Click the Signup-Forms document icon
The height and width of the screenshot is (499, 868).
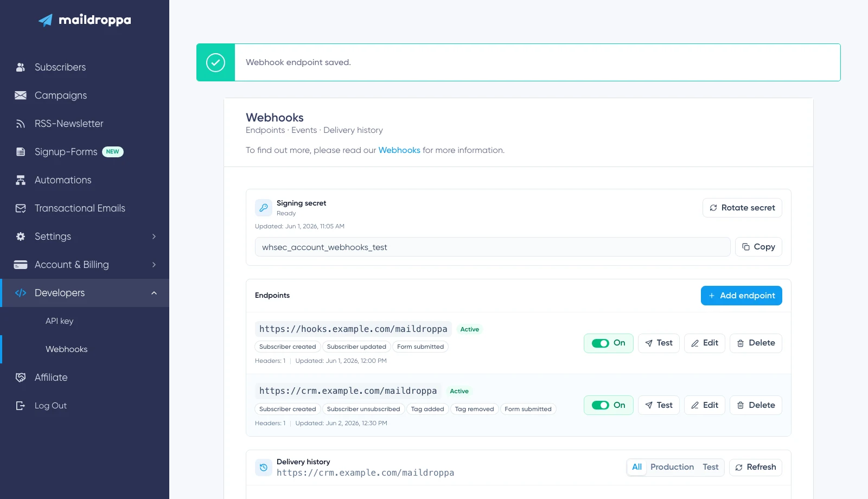(21, 152)
